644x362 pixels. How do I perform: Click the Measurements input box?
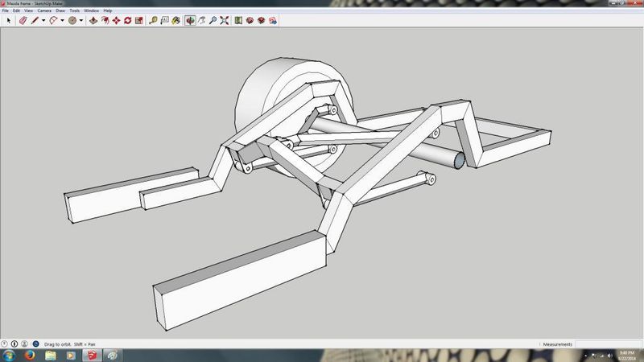click(x=609, y=344)
